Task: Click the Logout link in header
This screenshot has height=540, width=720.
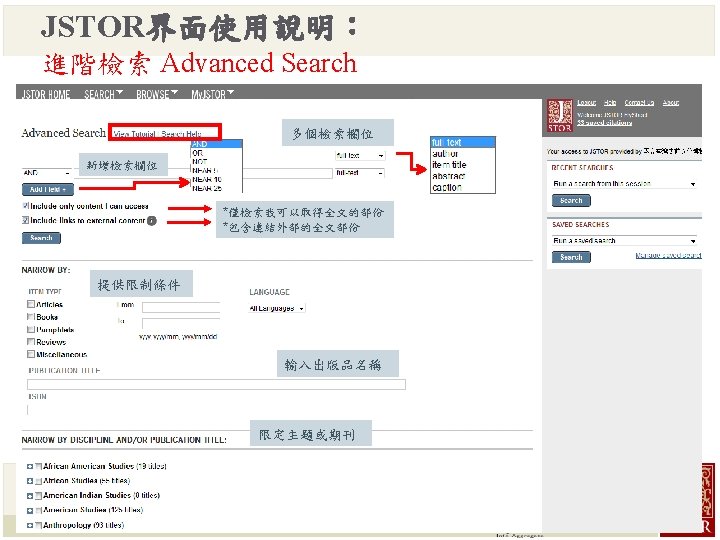Action: pos(586,102)
